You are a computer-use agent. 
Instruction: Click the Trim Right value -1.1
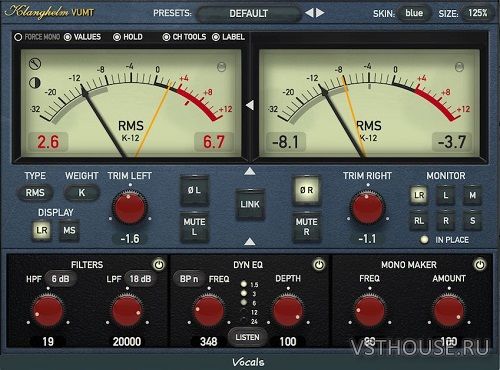coord(367,239)
